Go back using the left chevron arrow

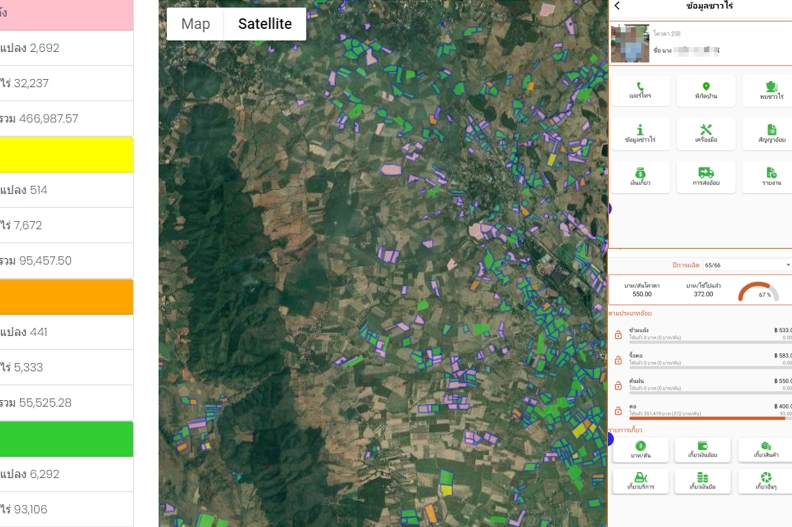(617, 6)
